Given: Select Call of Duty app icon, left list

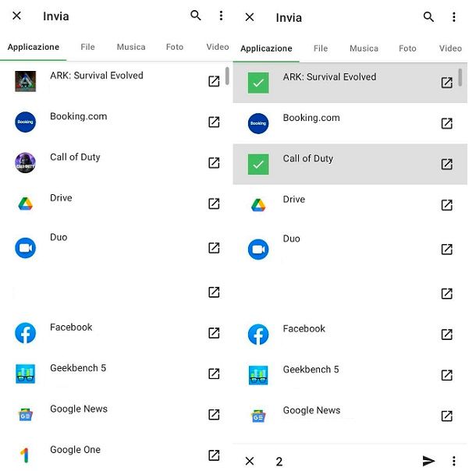Looking at the screenshot, I should [26, 163].
